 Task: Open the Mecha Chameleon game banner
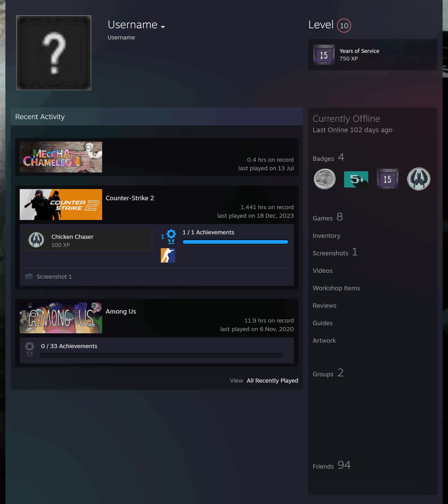pyautogui.click(x=61, y=157)
